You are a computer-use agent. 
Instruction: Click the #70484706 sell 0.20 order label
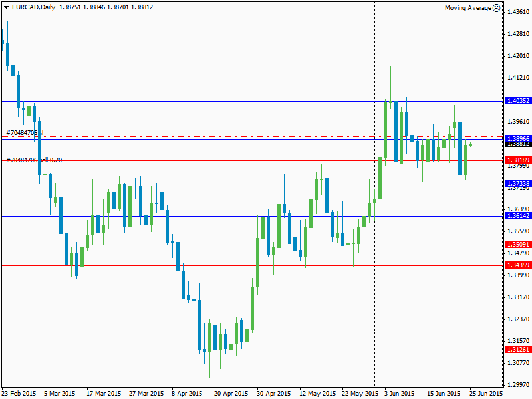(x=34, y=160)
